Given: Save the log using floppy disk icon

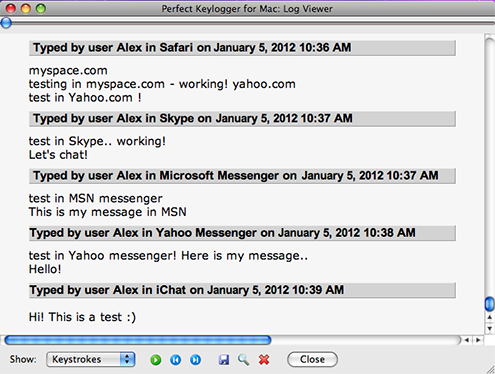Looking at the screenshot, I should [x=224, y=360].
